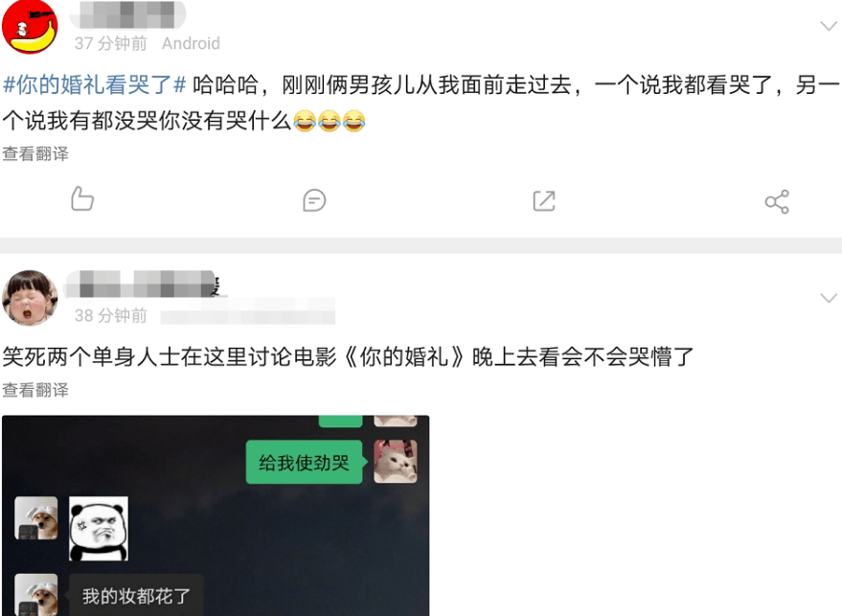Viewport: 842px width, 616px height.
Task: Open the blurred username of second poster
Action: click(x=143, y=284)
